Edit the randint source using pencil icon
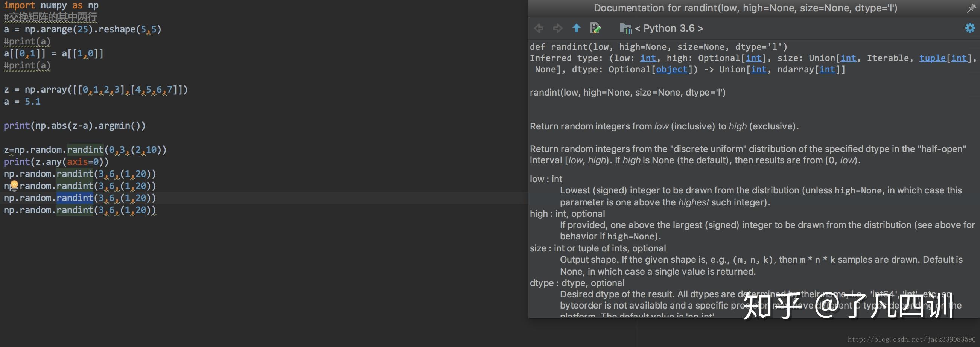980x347 pixels. click(x=596, y=28)
